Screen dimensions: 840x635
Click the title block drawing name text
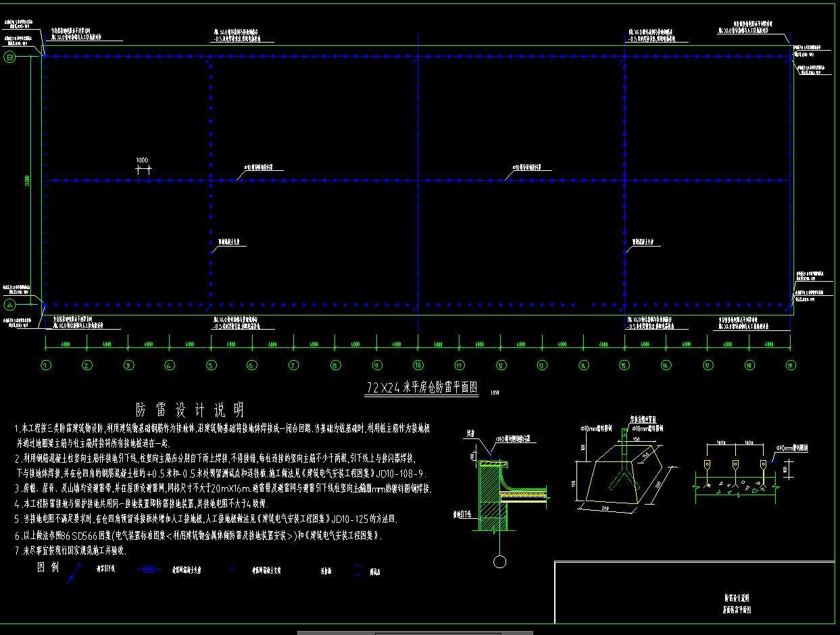click(x=736, y=603)
